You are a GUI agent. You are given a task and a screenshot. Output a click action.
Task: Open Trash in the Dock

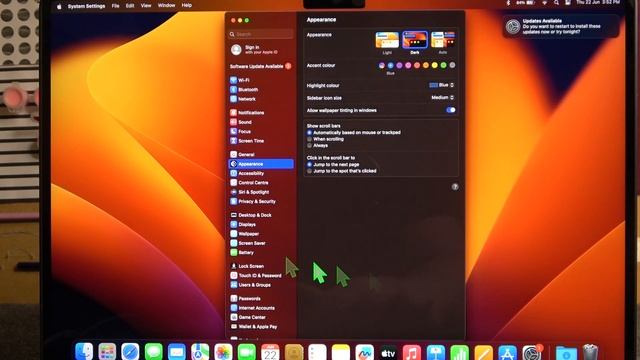click(x=590, y=353)
